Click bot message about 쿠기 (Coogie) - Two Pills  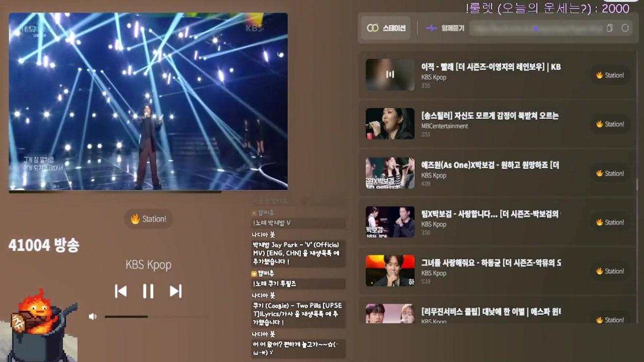coord(298,314)
